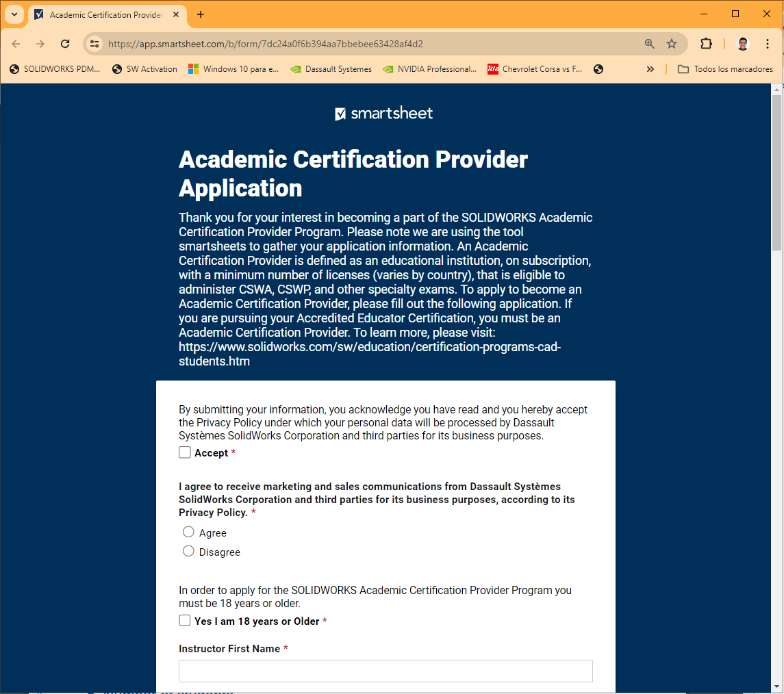This screenshot has width=784, height=694.
Task: Minimize the browser window
Action: pyautogui.click(x=704, y=14)
